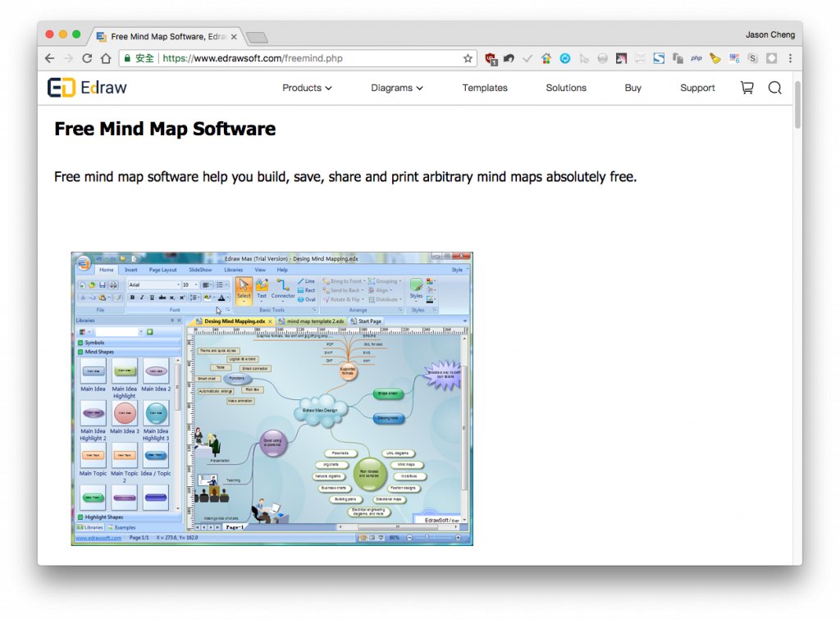The height and width of the screenshot is (619, 840).
Task: Open the browser home page
Action: [x=106, y=58]
